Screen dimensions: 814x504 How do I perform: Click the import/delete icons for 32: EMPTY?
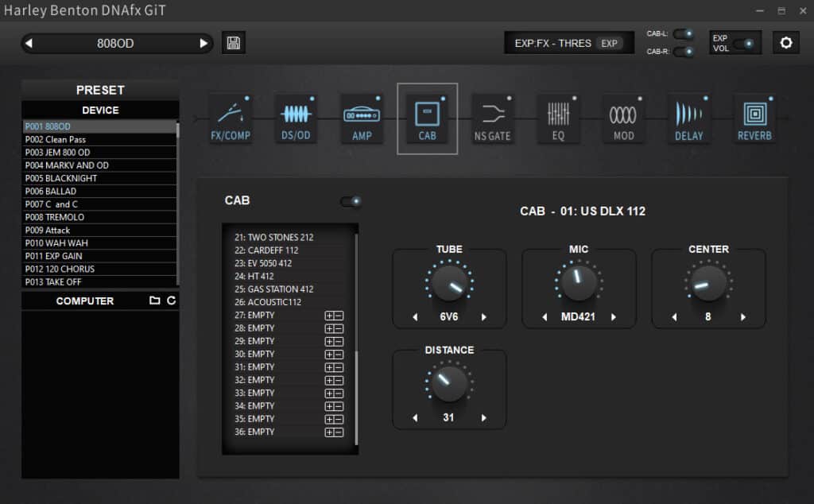(334, 381)
